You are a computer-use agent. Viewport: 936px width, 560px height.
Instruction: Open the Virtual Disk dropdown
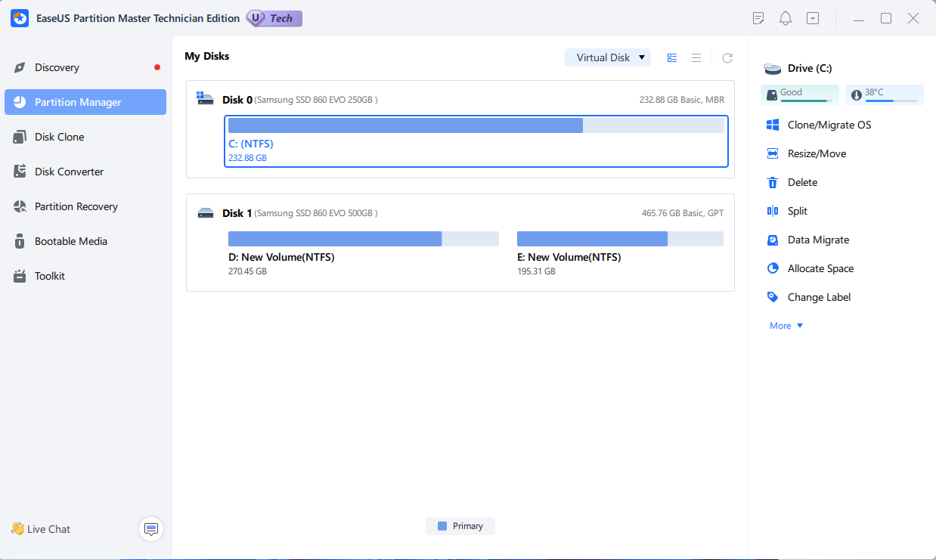pyautogui.click(x=608, y=57)
